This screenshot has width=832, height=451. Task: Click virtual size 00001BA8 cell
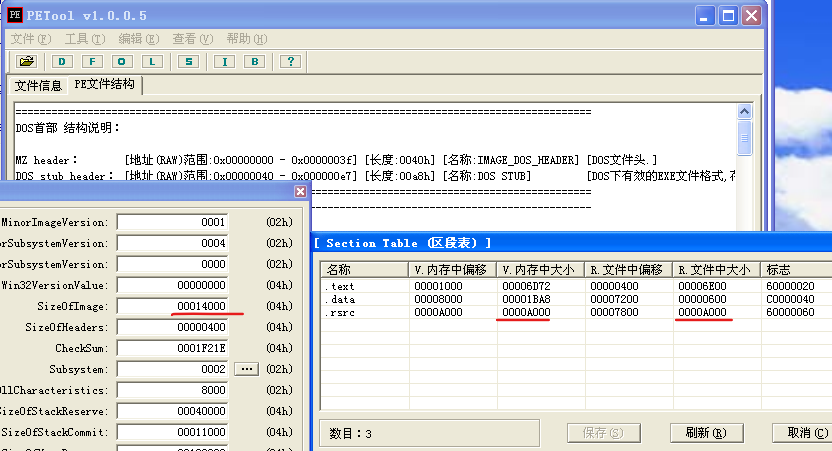[x=526, y=299]
